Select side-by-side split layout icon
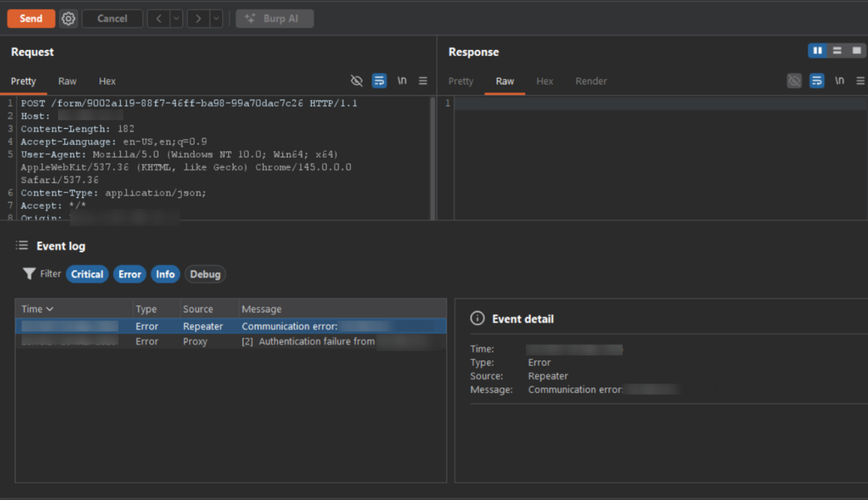868x500 pixels. tap(818, 51)
